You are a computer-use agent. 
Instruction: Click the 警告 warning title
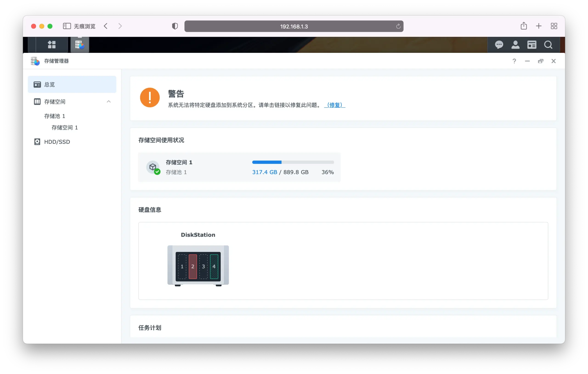176,94
